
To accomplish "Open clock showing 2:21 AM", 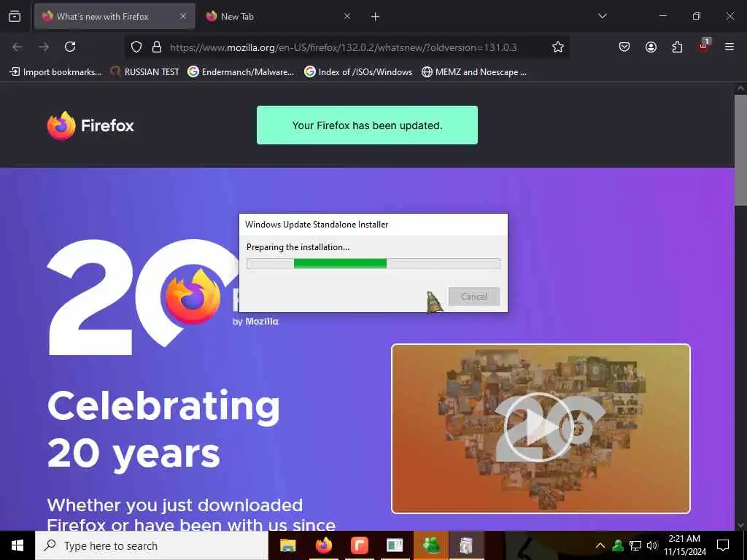I will point(684,545).
